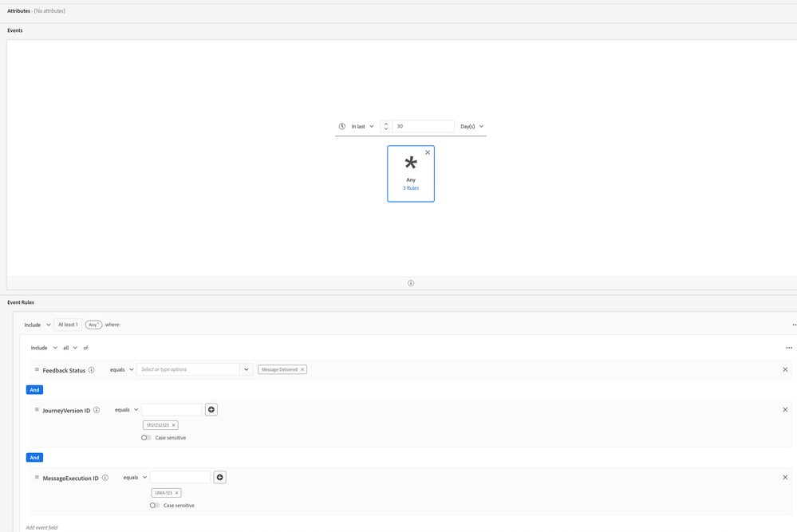Click the info icon beside JourneyVersion ID
The height and width of the screenshot is (532, 797).
tap(97, 409)
